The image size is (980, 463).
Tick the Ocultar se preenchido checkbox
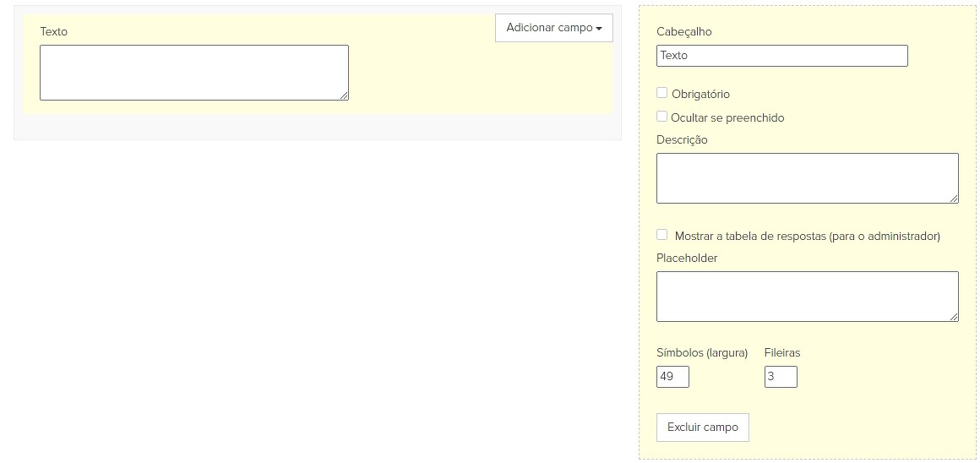(x=661, y=117)
